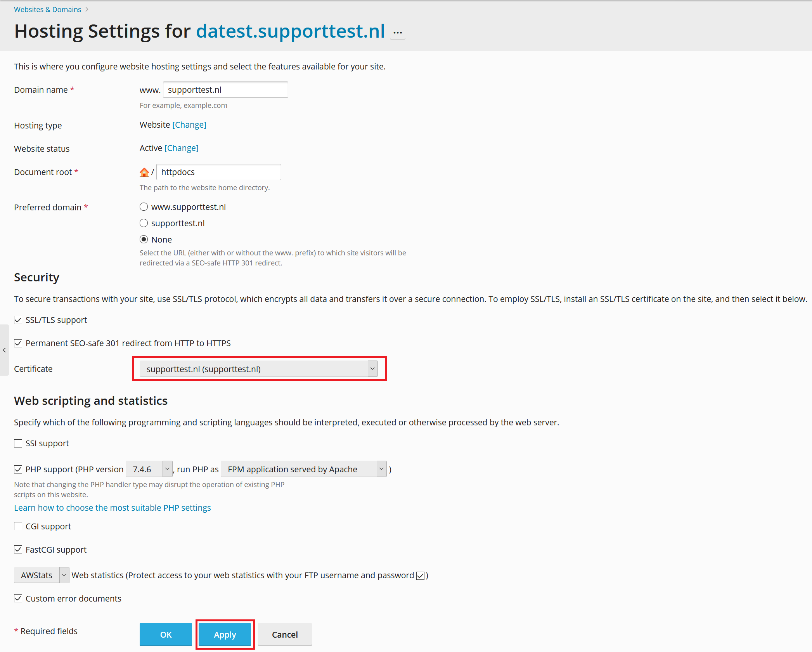812x652 pixels.
Task: Open the domain ellipsis menu
Action: (398, 33)
